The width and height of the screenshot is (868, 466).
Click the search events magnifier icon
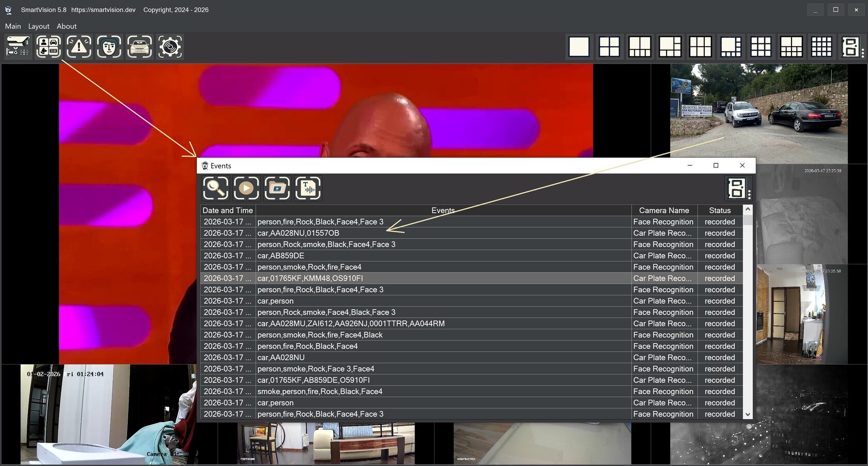click(x=215, y=188)
